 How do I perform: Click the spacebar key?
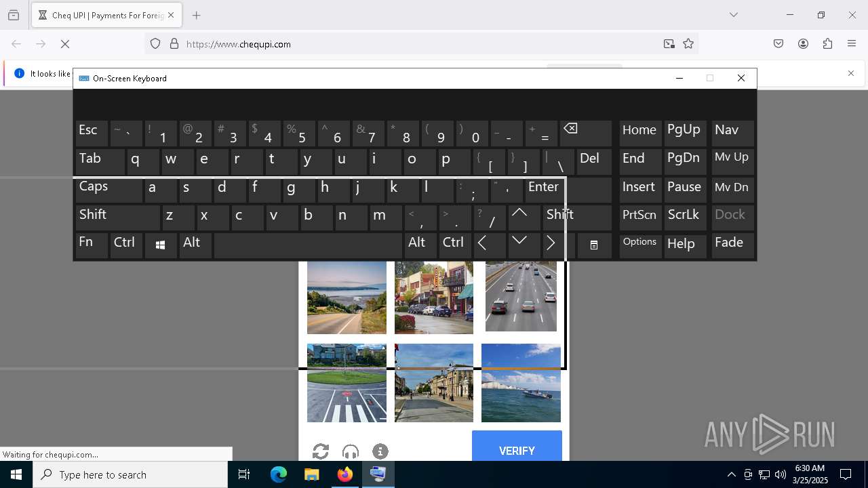point(308,245)
